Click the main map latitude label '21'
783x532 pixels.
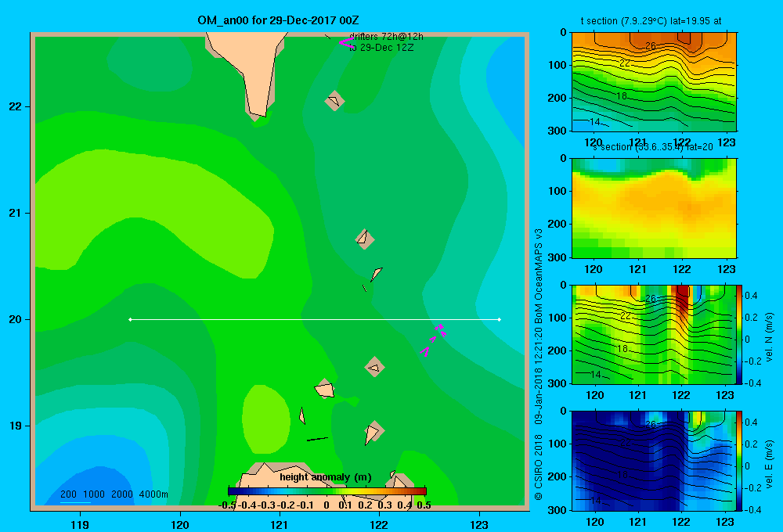coord(16,213)
